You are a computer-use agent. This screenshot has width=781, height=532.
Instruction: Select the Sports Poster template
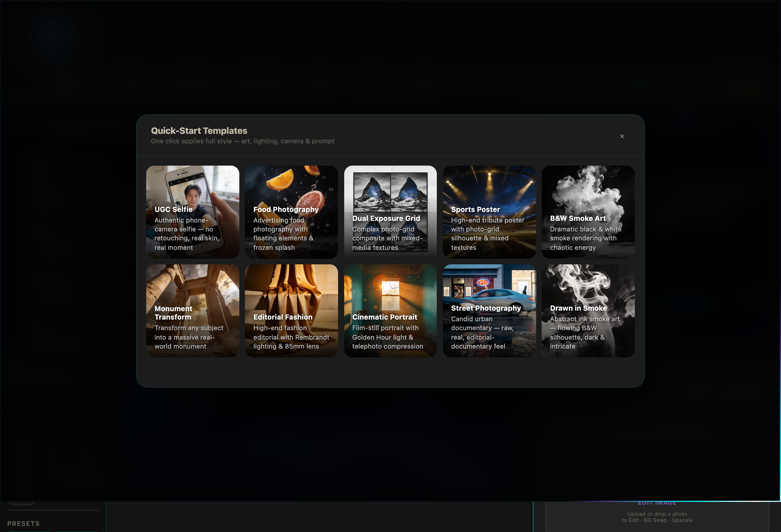(x=489, y=212)
